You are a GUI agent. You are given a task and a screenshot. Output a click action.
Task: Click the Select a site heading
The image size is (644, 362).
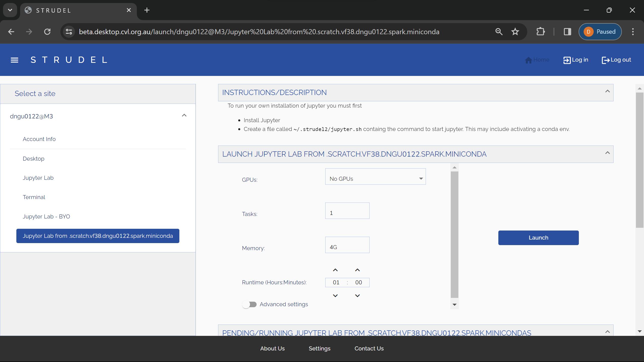coord(35,94)
